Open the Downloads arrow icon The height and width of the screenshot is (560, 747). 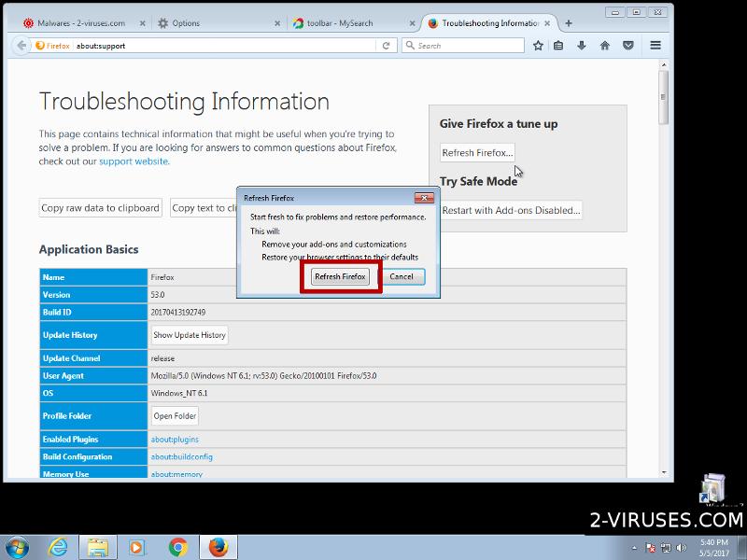coord(582,45)
